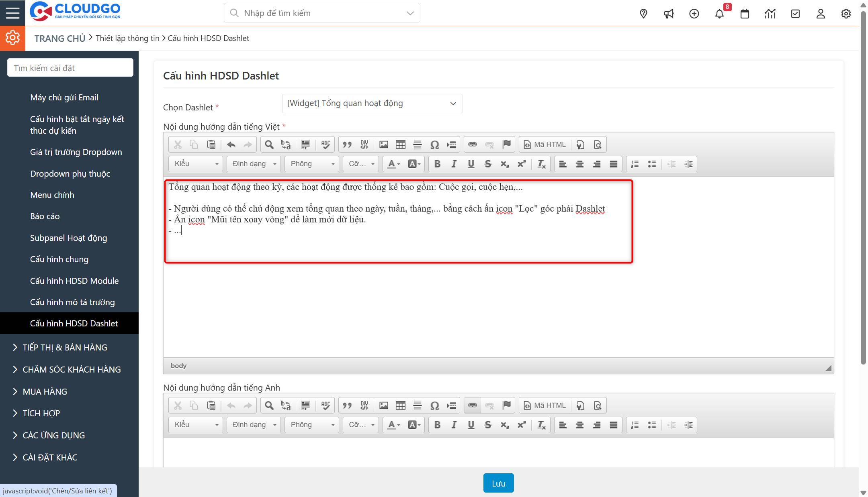The width and height of the screenshot is (868, 497).
Task: Click the special character Omega icon
Action: pos(434,145)
